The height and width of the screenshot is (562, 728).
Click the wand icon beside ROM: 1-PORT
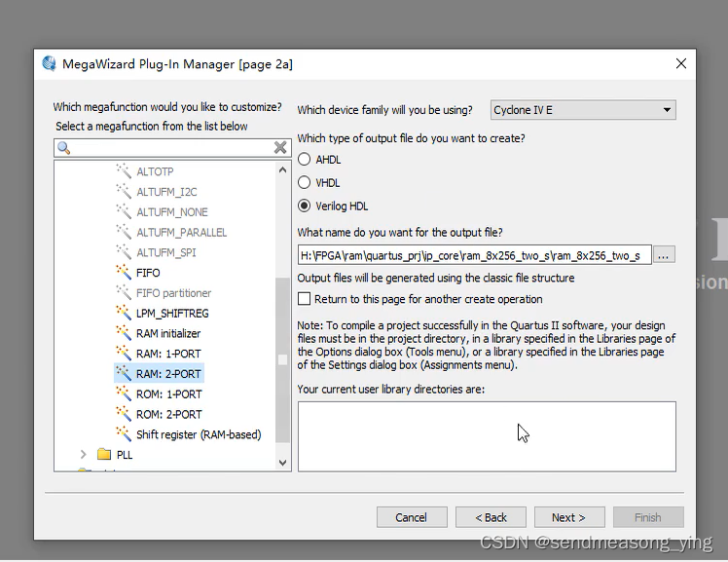pos(124,393)
